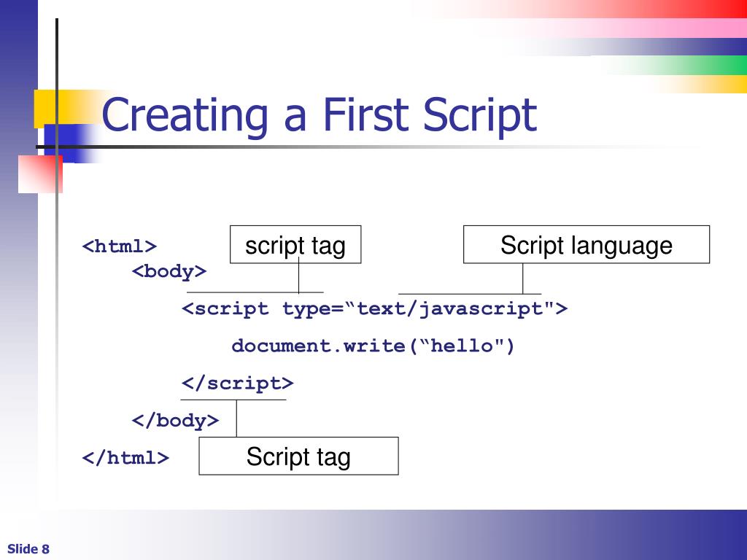The width and height of the screenshot is (747, 560).
Task: Click the document.write("hello") code line
Action: point(373,346)
